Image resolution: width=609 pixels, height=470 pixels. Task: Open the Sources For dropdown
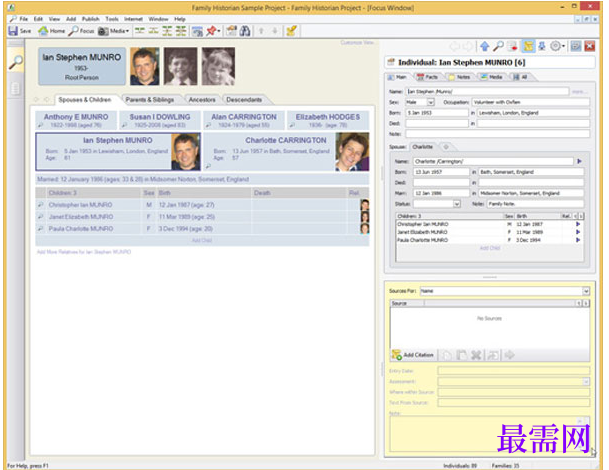tap(586, 291)
